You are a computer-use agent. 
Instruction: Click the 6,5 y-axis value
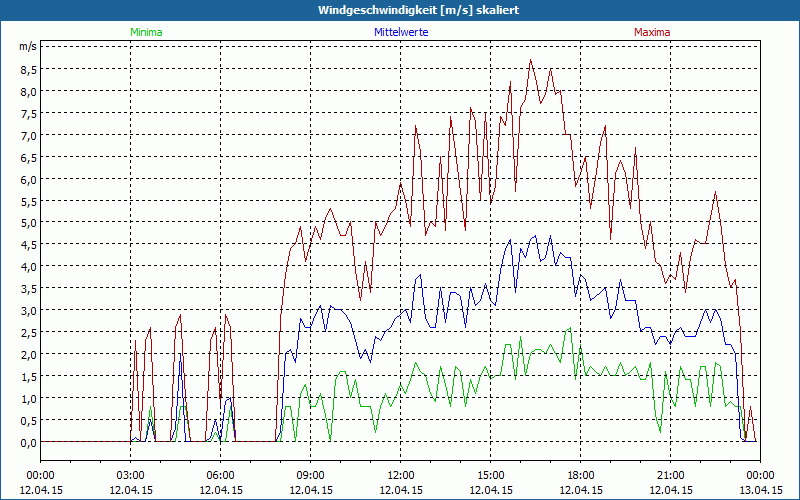pyautogui.click(x=29, y=158)
